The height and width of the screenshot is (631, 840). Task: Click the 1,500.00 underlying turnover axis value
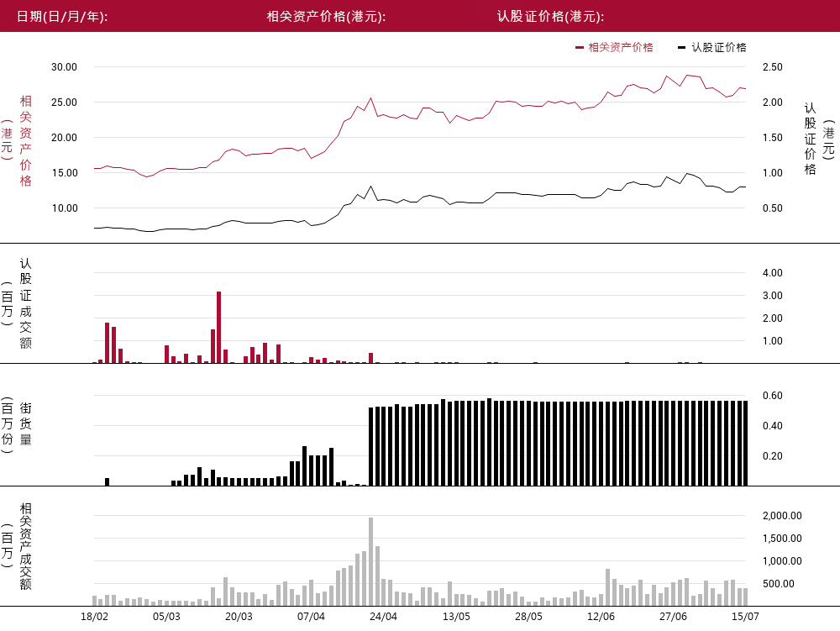(x=782, y=539)
